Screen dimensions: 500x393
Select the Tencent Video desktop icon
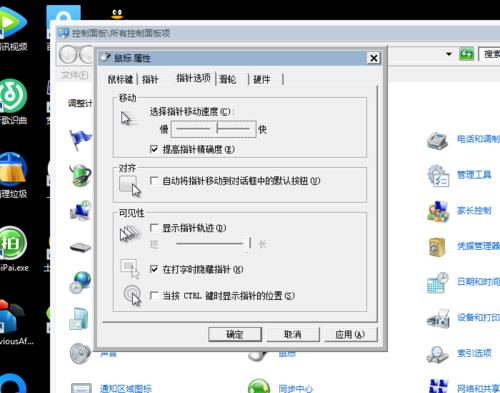point(13,28)
